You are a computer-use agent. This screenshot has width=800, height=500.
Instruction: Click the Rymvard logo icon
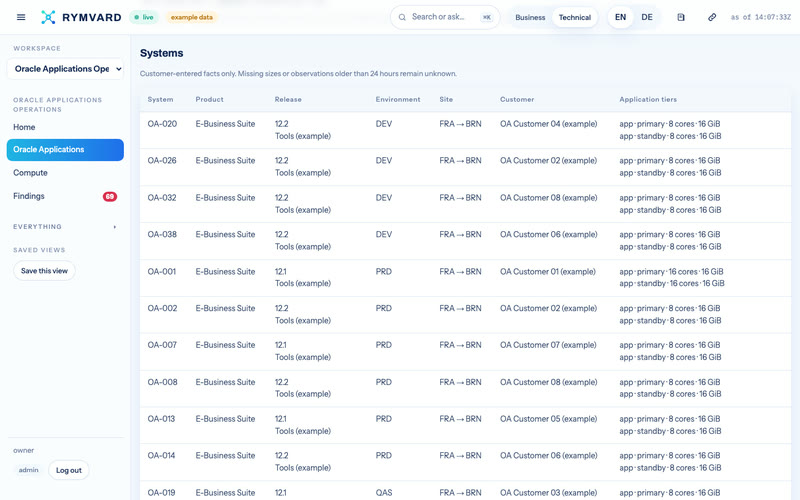[x=48, y=17]
